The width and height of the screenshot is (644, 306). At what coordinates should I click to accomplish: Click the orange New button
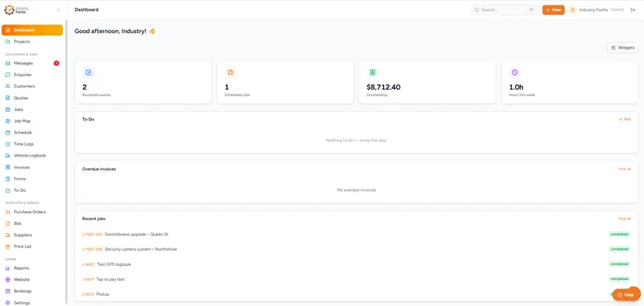click(x=553, y=10)
